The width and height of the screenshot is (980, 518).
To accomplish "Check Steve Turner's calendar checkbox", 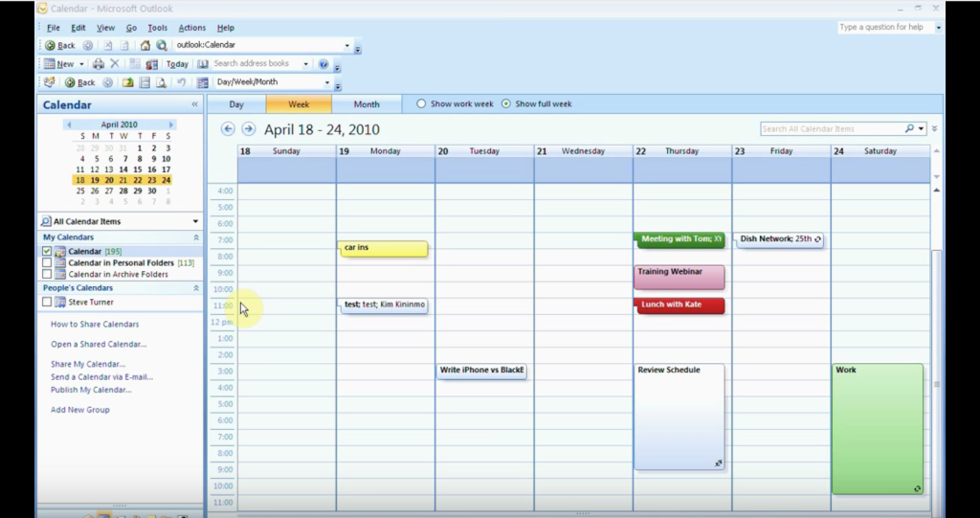I will pyautogui.click(x=47, y=302).
